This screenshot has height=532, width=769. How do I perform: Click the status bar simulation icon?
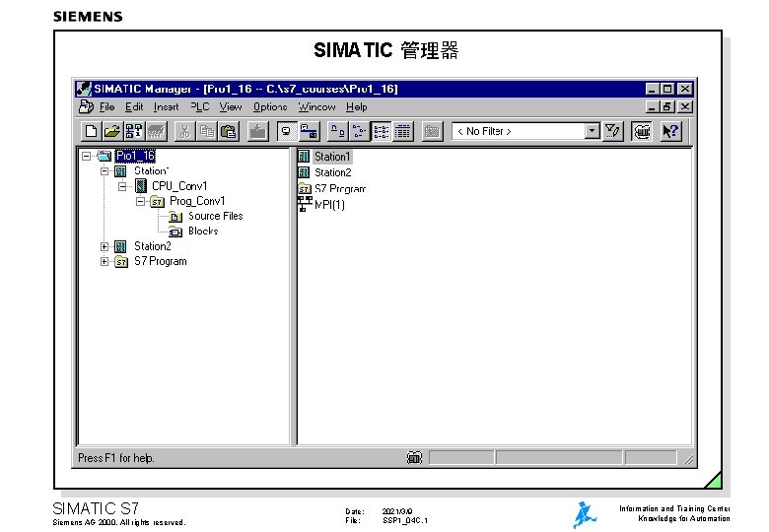(414, 457)
